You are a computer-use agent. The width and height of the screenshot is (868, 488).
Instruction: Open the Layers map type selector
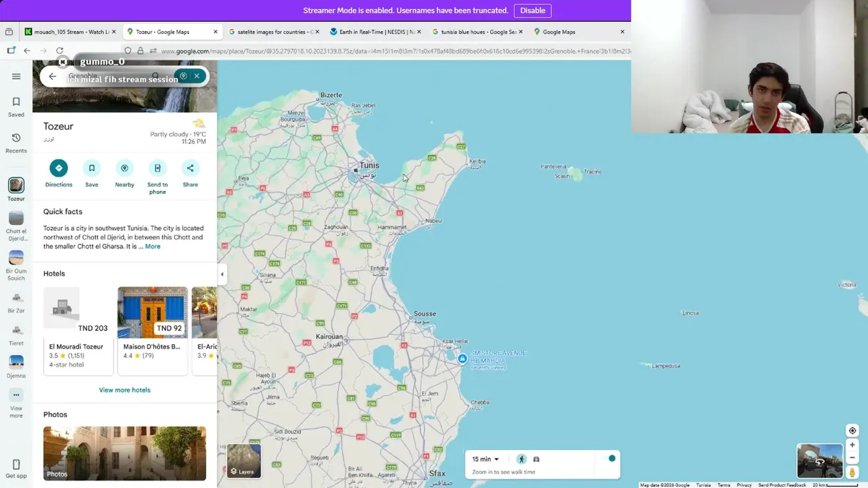pyautogui.click(x=243, y=461)
